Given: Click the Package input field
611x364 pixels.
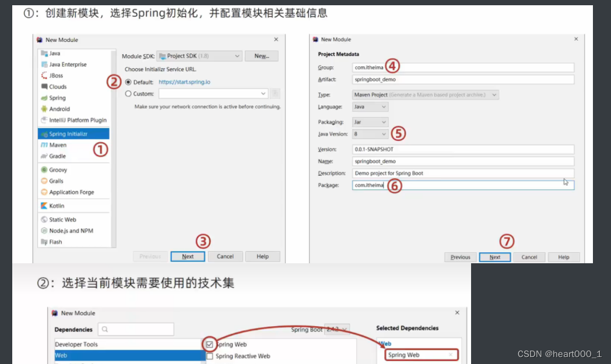Looking at the screenshot, I should coord(463,185).
